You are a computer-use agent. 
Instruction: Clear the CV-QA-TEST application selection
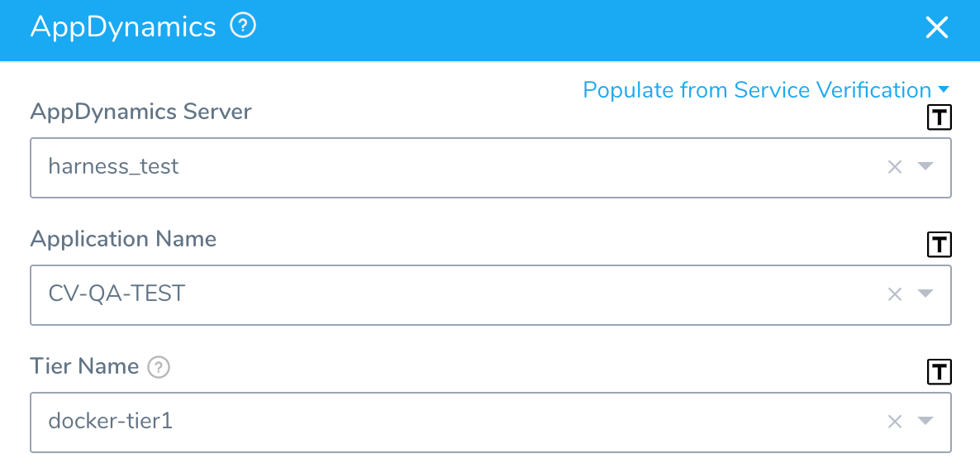(x=895, y=294)
